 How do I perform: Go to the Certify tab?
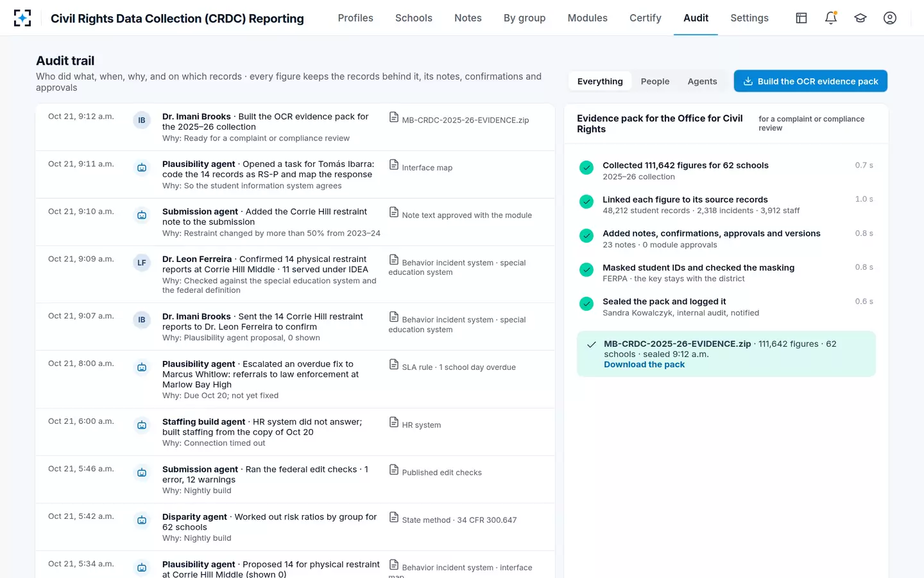tap(646, 18)
